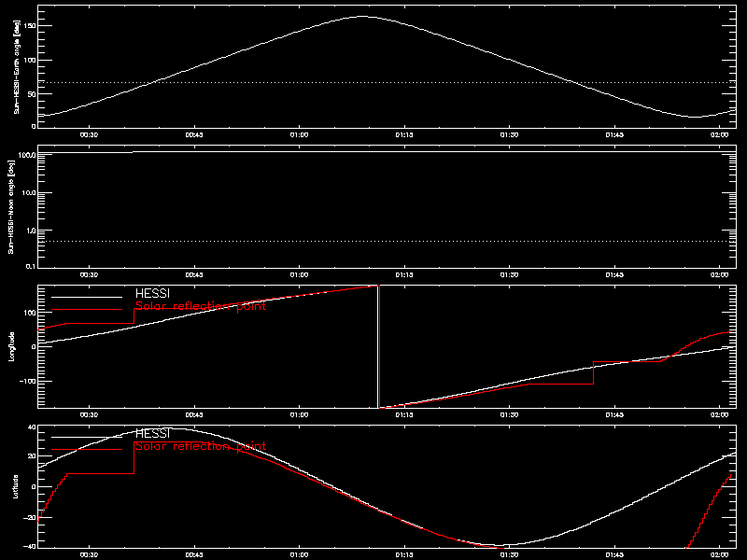Click 01:00 time label under Latitude plot

(299, 554)
